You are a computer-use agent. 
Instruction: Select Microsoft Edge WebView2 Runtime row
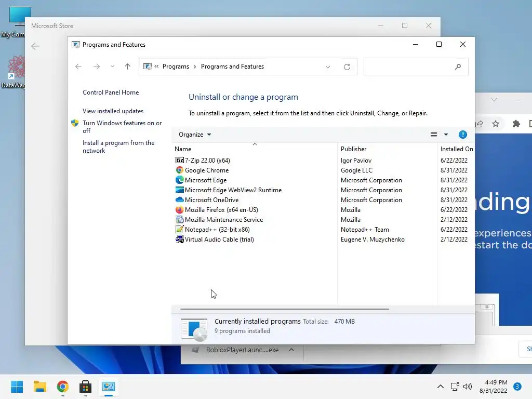point(322,190)
